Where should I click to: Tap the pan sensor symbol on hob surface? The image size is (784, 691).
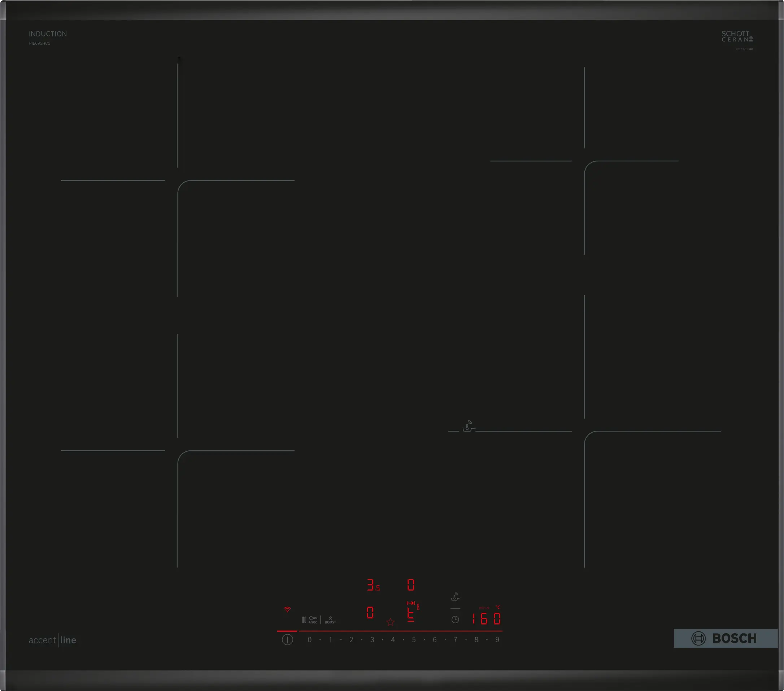[x=468, y=426]
